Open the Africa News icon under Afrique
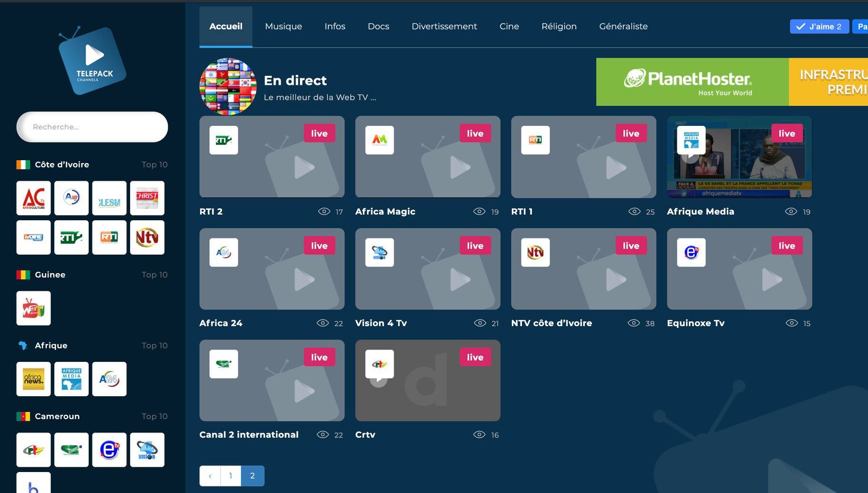This screenshot has height=493, width=868. (x=33, y=379)
